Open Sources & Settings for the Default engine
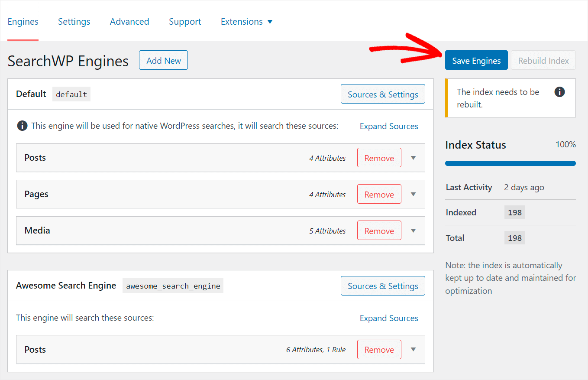Screen dimensions: 588x380 point(383,94)
